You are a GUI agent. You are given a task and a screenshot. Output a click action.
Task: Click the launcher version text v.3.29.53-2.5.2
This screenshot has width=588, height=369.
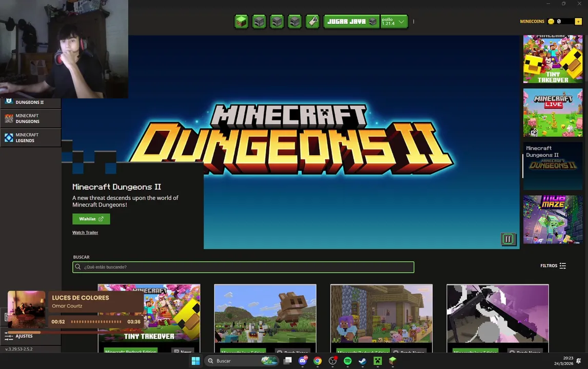tap(19, 349)
